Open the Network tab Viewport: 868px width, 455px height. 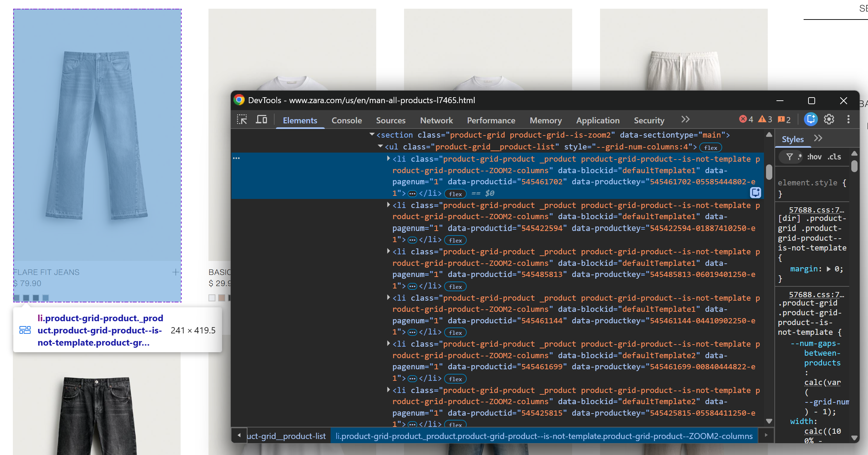436,120
